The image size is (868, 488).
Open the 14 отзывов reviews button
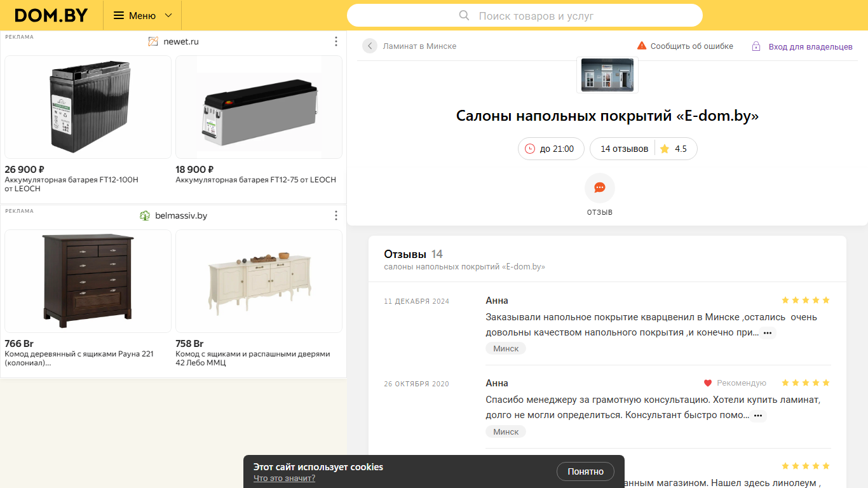point(624,149)
